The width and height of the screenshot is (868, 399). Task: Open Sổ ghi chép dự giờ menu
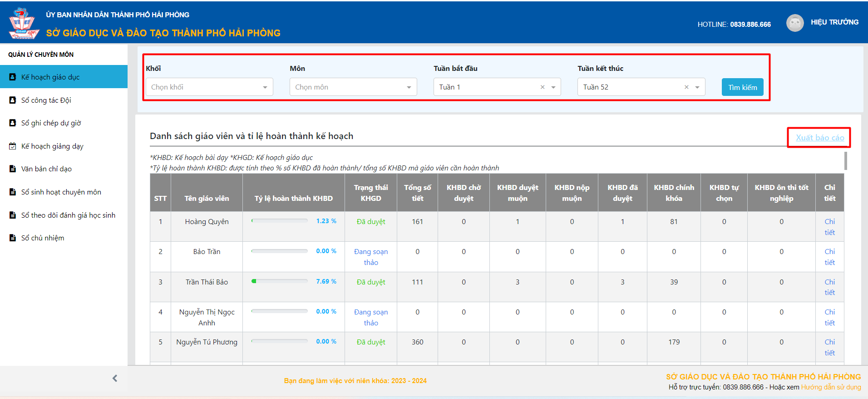[x=51, y=123]
